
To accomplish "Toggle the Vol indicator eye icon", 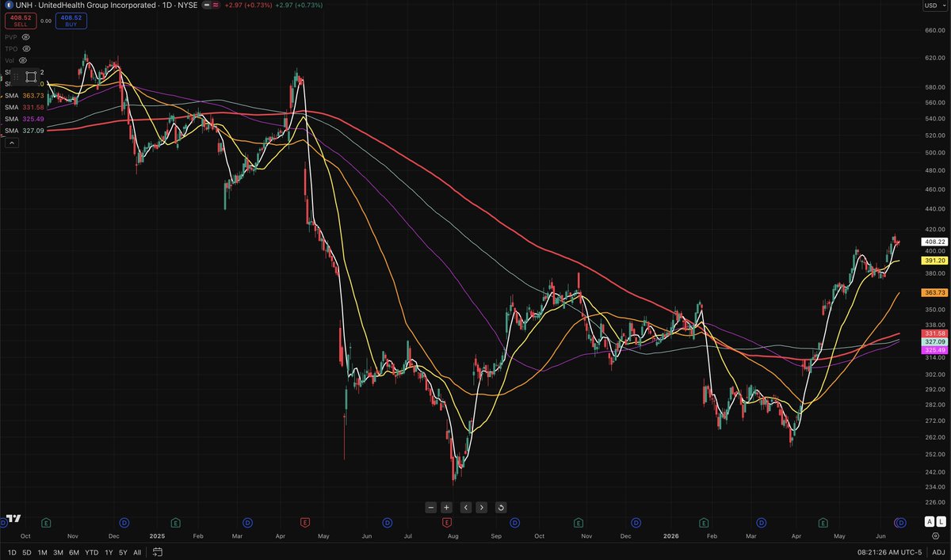I will (x=23, y=59).
